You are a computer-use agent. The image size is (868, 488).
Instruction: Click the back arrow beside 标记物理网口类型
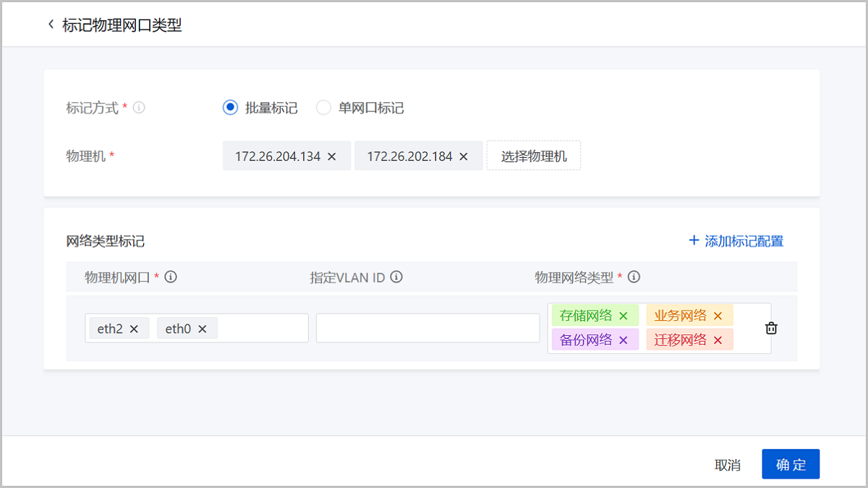[x=51, y=25]
